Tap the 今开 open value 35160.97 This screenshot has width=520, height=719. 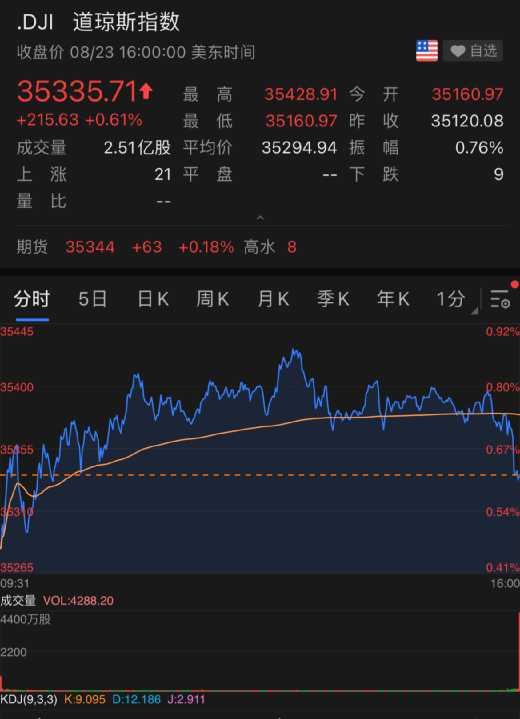(x=467, y=94)
